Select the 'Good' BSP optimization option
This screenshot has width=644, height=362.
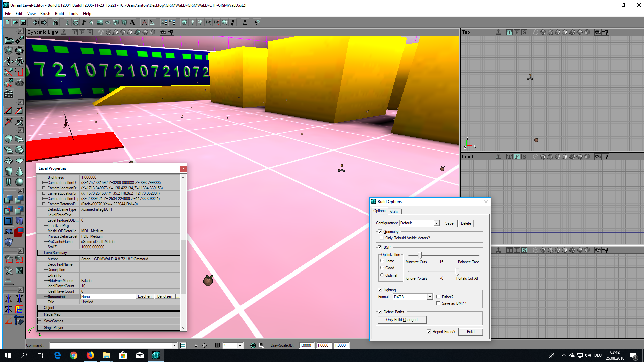[382, 268]
